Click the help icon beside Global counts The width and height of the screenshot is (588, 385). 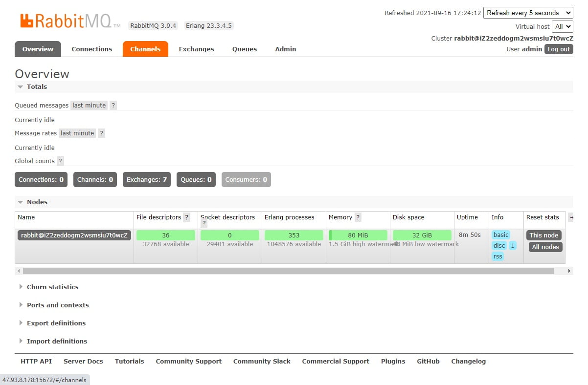pyautogui.click(x=60, y=161)
